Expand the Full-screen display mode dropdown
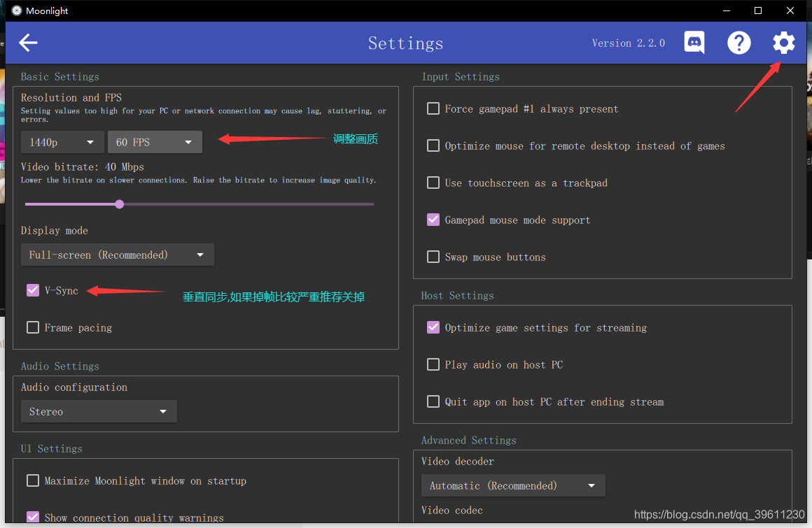This screenshot has height=528, width=812. [x=117, y=255]
